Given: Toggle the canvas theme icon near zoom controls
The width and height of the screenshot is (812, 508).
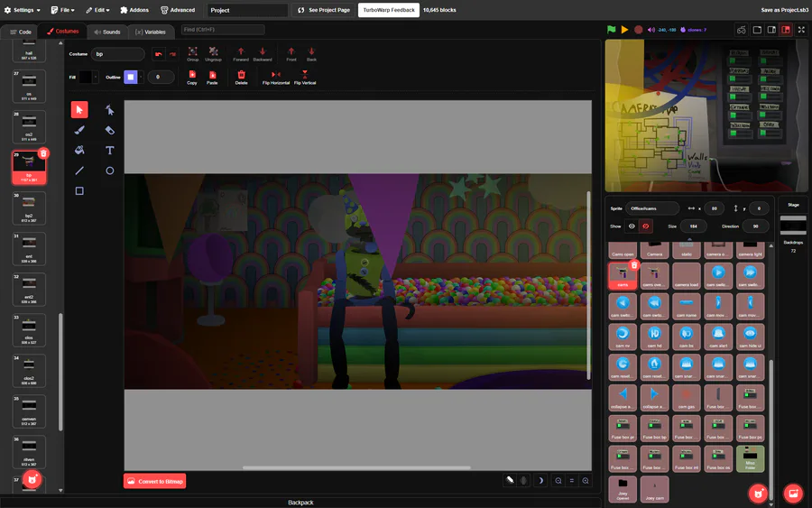Looking at the screenshot, I should click(540, 481).
